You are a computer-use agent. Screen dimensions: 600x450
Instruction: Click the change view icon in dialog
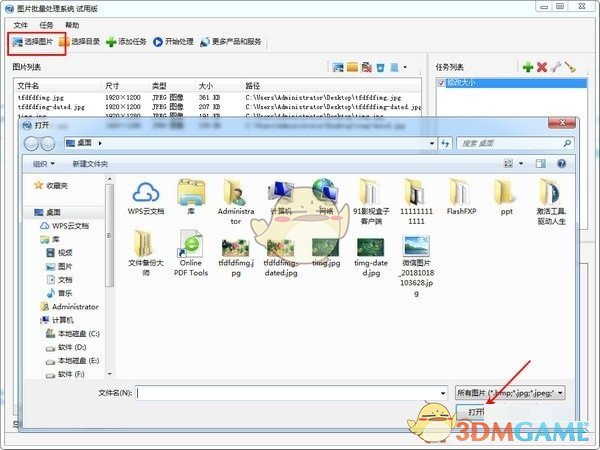coord(508,164)
